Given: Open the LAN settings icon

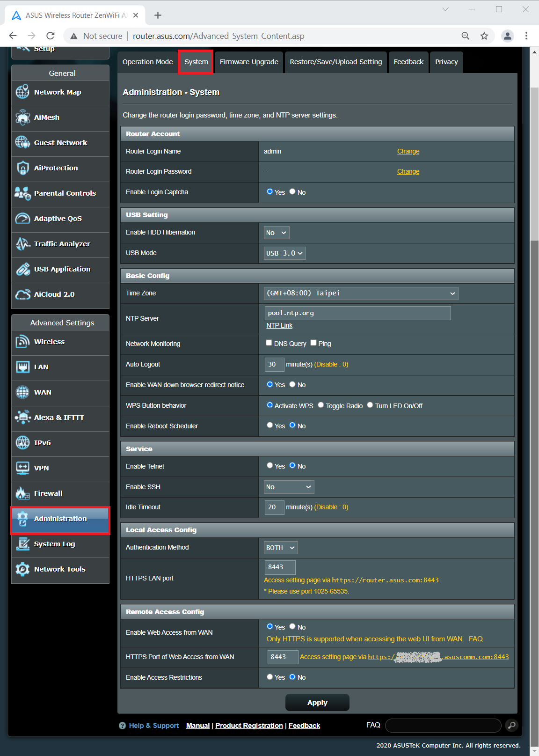Looking at the screenshot, I should 22,367.
